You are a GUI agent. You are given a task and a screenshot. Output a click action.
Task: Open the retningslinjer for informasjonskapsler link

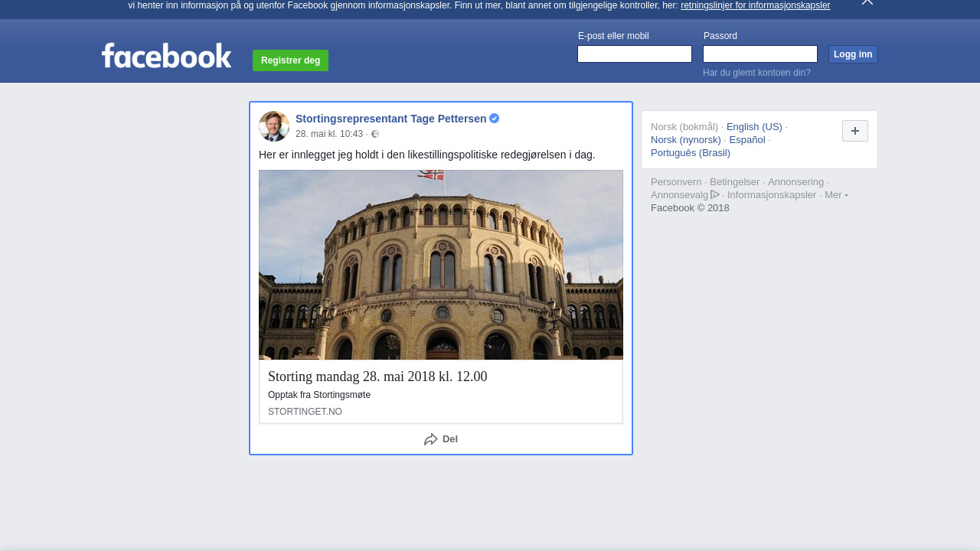pos(755,5)
